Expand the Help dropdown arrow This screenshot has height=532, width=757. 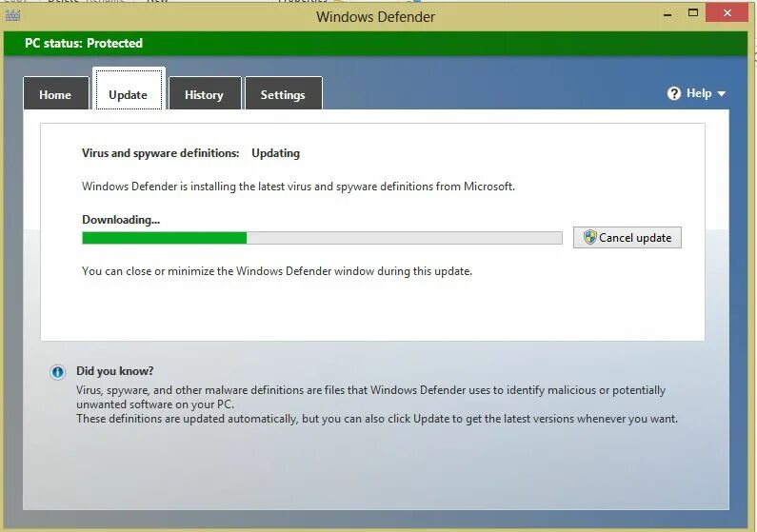tap(721, 93)
